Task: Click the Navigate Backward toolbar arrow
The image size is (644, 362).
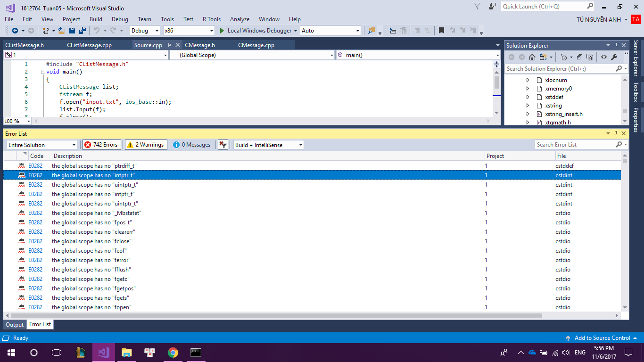Action: tap(15, 31)
